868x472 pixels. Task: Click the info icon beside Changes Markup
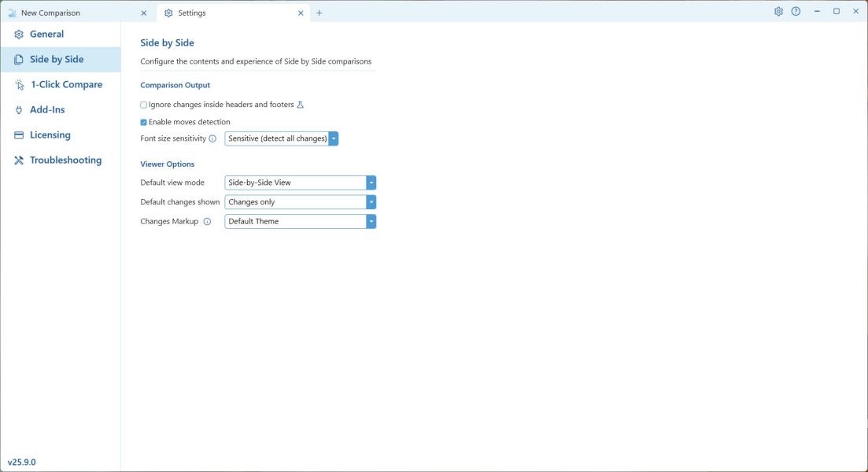207,222
